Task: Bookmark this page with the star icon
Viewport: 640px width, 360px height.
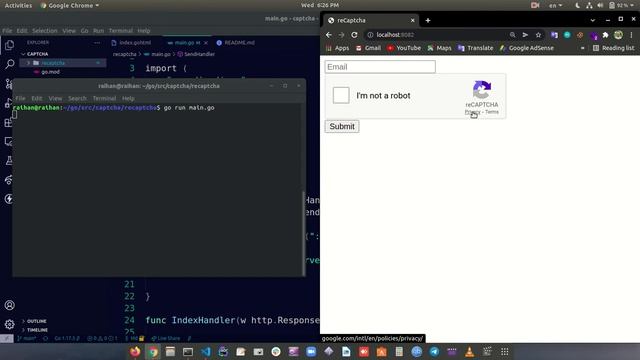Action: tap(538, 35)
